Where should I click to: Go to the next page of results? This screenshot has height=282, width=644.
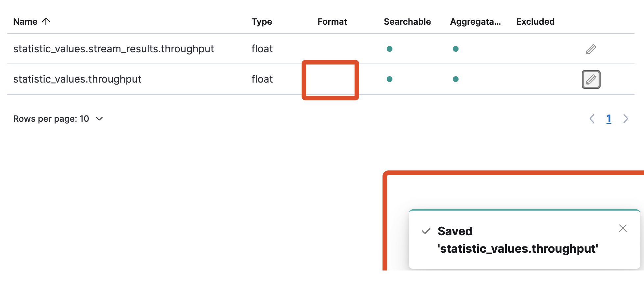click(x=625, y=119)
